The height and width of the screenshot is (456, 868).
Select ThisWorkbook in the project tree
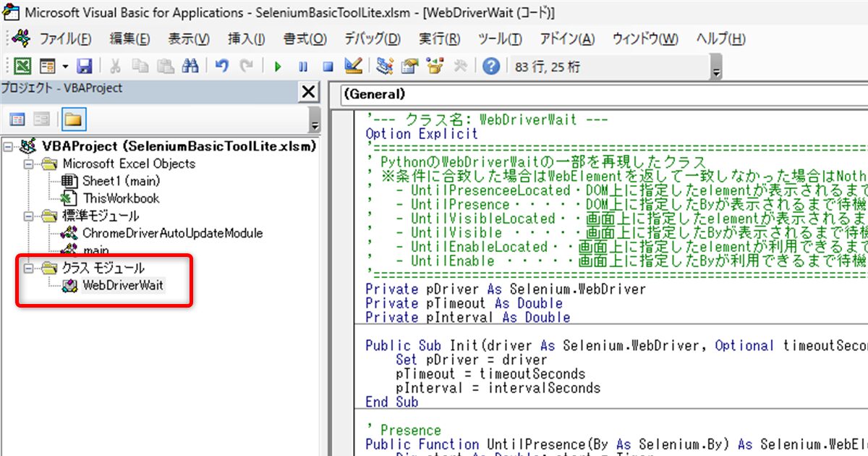(121, 198)
